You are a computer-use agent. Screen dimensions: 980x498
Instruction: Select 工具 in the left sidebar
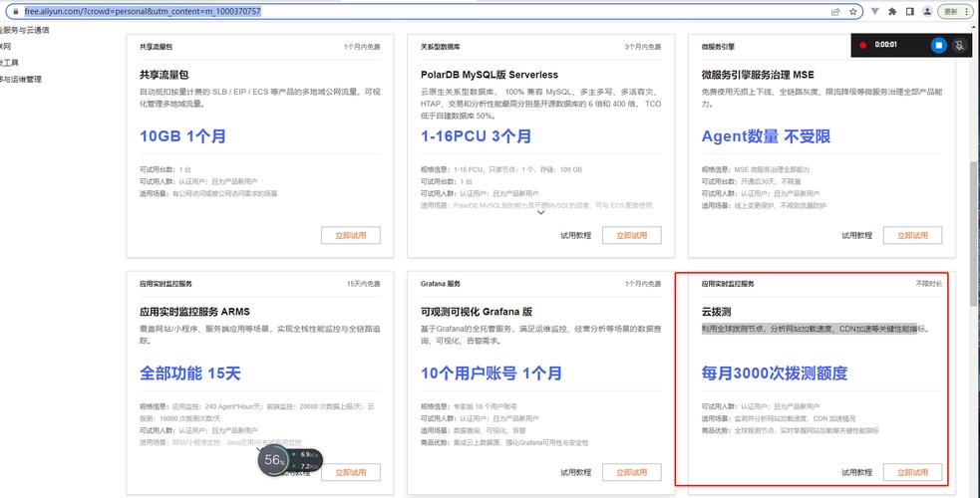coord(9,63)
